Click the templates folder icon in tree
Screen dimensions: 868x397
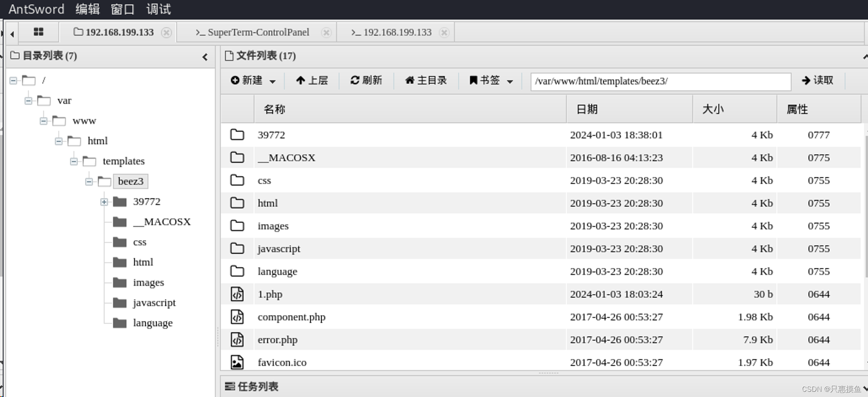pyautogui.click(x=89, y=162)
